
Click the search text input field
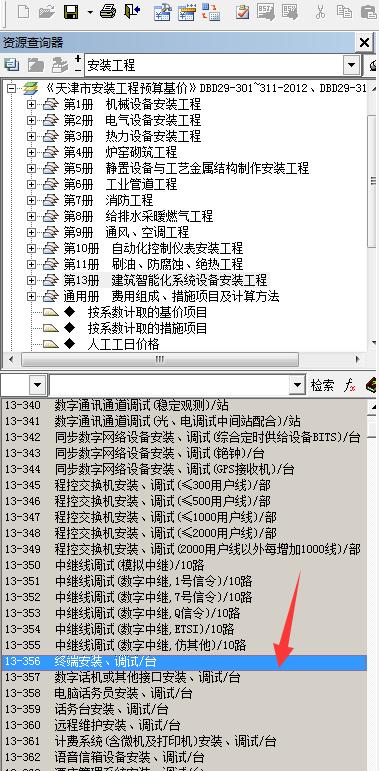click(x=169, y=386)
